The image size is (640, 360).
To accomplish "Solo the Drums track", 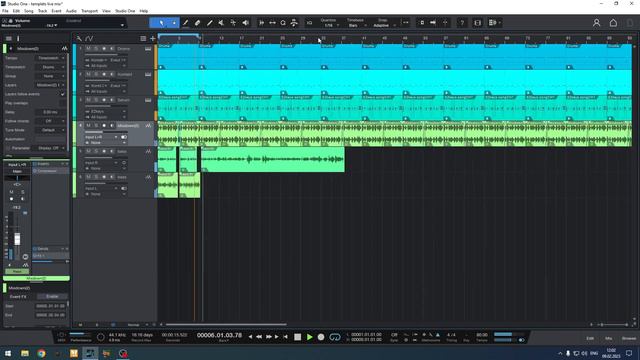I will tap(96, 49).
